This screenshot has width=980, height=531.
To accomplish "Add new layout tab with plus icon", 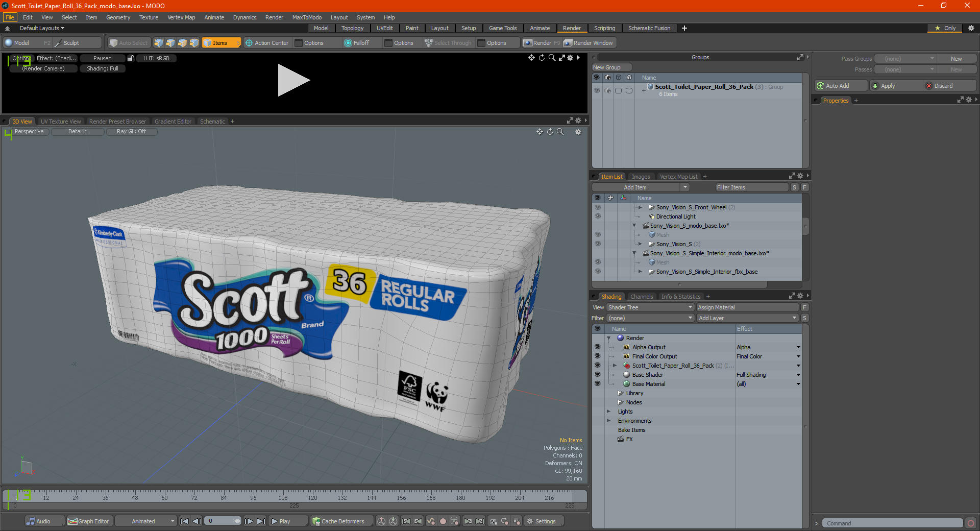I will click(684, 28).
